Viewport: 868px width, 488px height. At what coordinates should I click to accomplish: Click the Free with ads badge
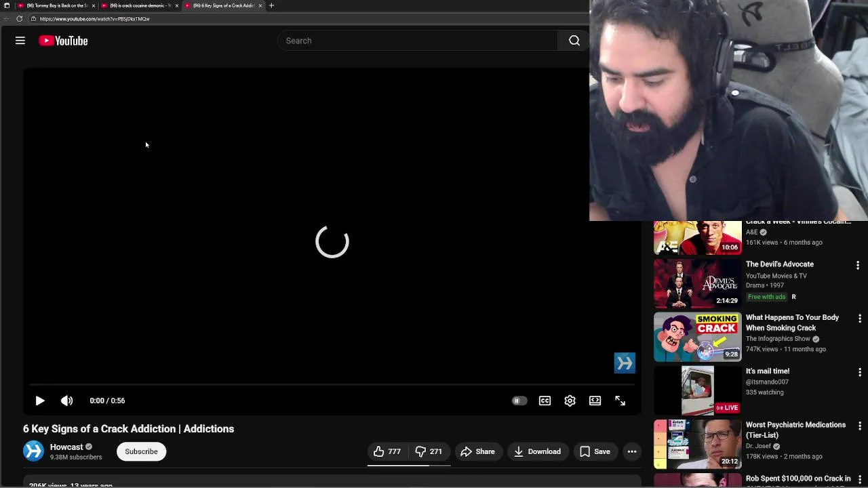pos(766,297)
